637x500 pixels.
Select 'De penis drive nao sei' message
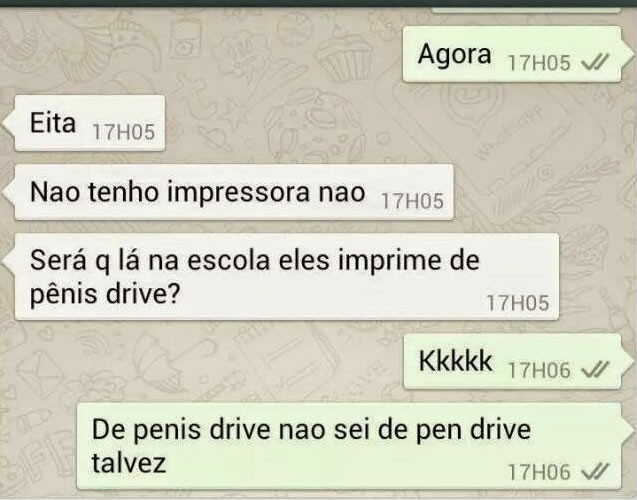349,446
